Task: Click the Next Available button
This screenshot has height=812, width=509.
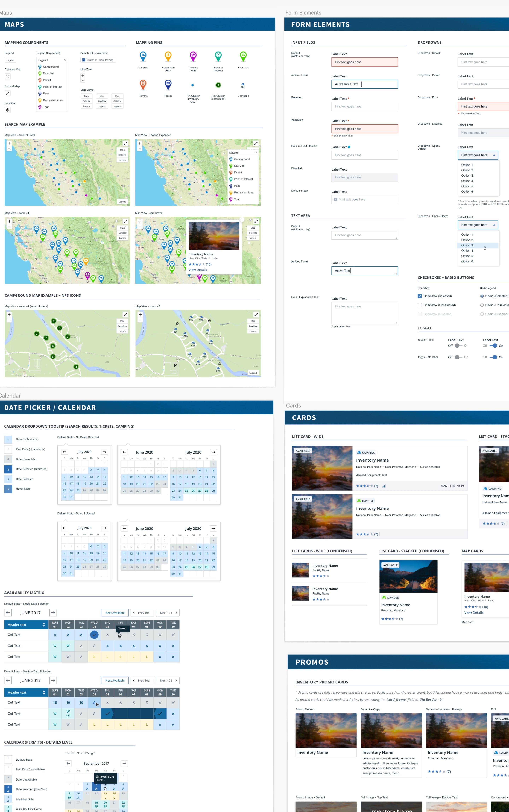Action: pos(115,612)
